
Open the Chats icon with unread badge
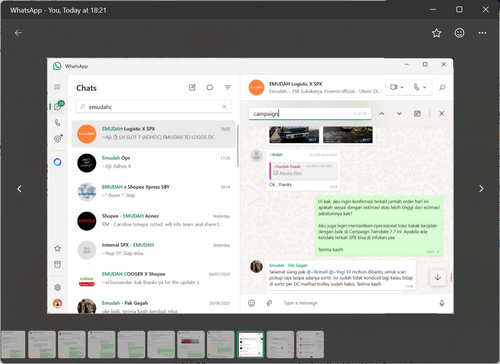(57, 106)
